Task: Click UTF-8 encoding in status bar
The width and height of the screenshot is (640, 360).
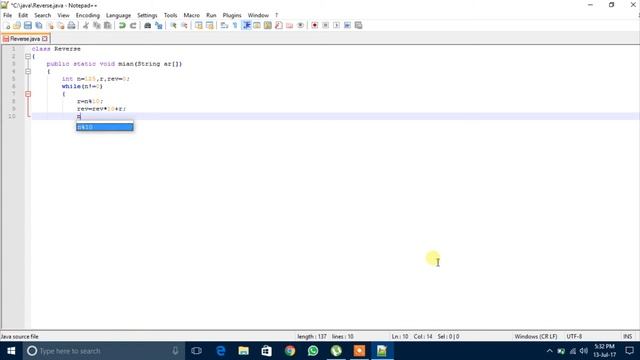Action: (x=574, y=336)
